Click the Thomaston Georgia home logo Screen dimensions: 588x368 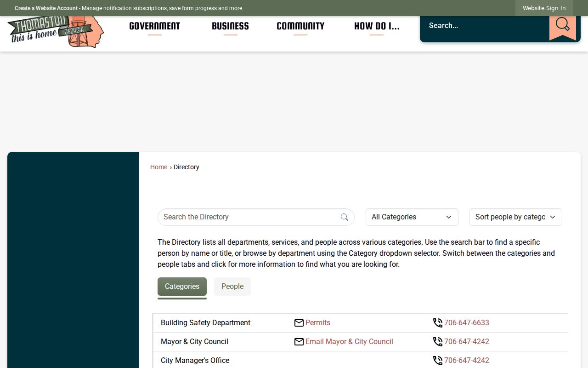tap(56, 32)
